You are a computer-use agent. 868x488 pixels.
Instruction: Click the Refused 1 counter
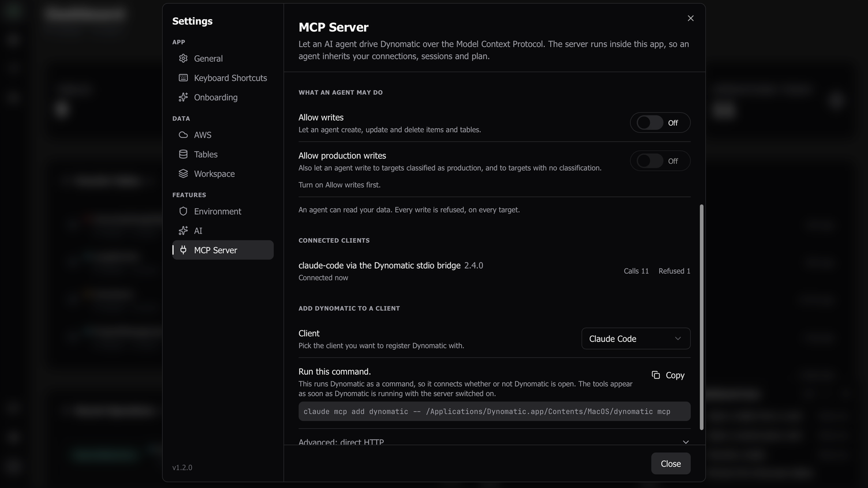pos(674,271)
